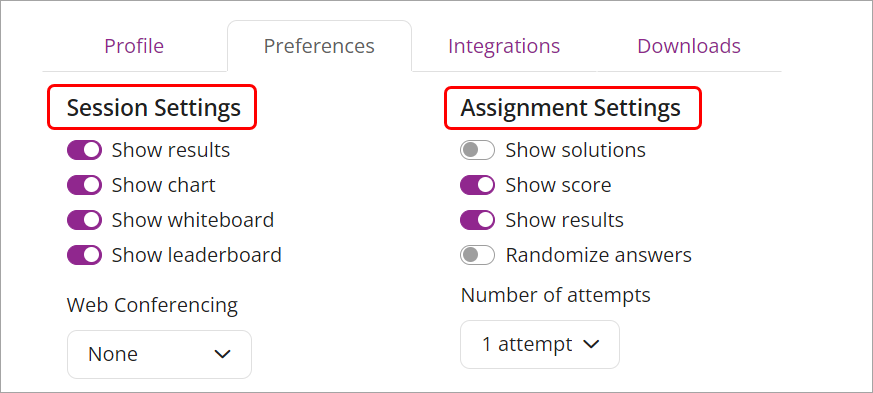Enable the Randomize answers toggle
The image size is (873, 393).
point(477,256)
